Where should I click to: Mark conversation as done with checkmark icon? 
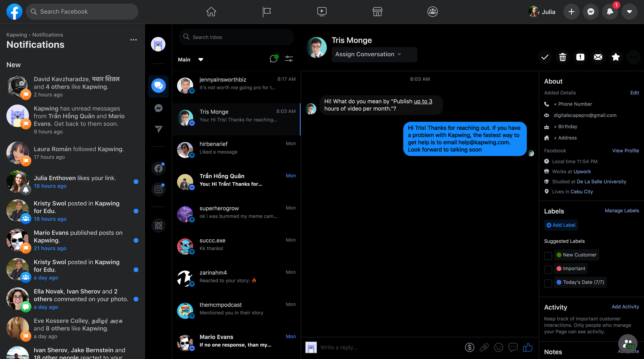(545, 57)
